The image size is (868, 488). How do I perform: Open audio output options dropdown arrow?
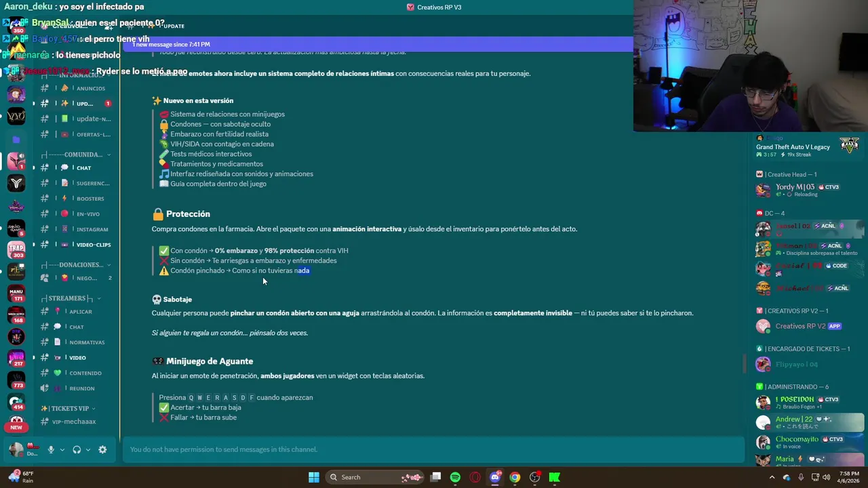87,449
